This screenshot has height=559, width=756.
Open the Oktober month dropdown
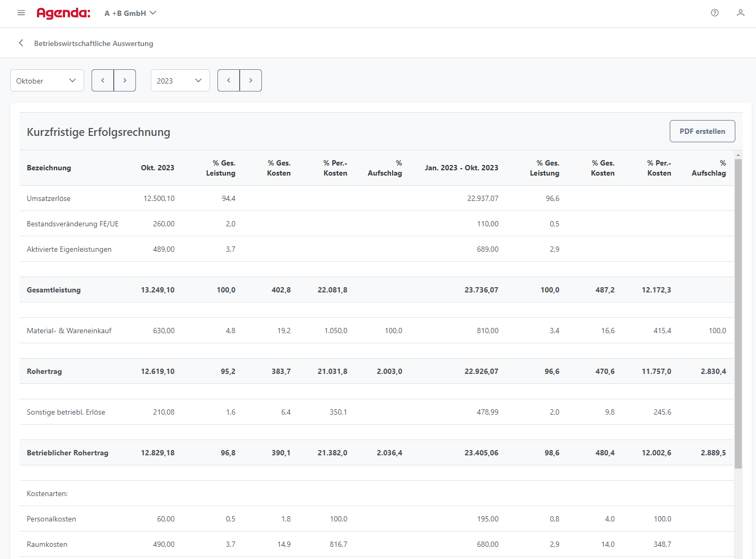click(47, 80)
